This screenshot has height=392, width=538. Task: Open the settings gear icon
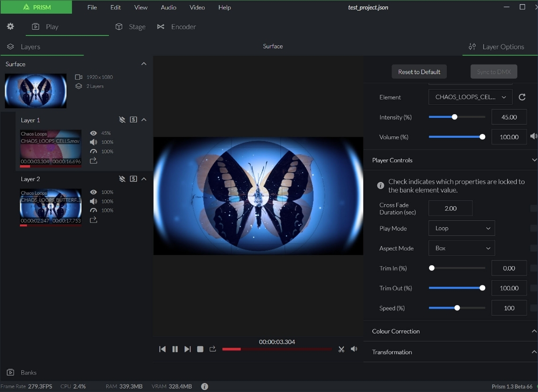coord(10,26)
